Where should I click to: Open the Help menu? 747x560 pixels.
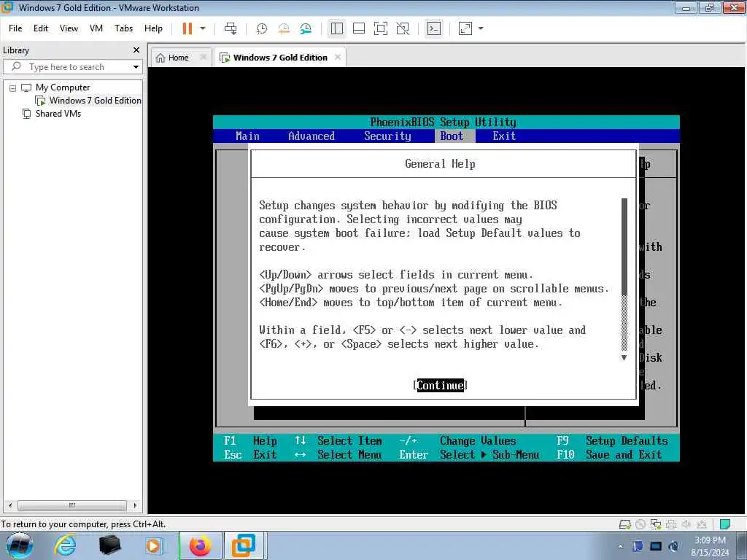(153, 28)
